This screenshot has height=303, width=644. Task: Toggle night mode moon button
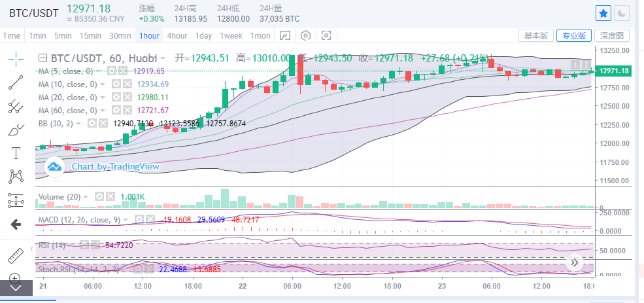pyautogui.click(x=622, y=14)
